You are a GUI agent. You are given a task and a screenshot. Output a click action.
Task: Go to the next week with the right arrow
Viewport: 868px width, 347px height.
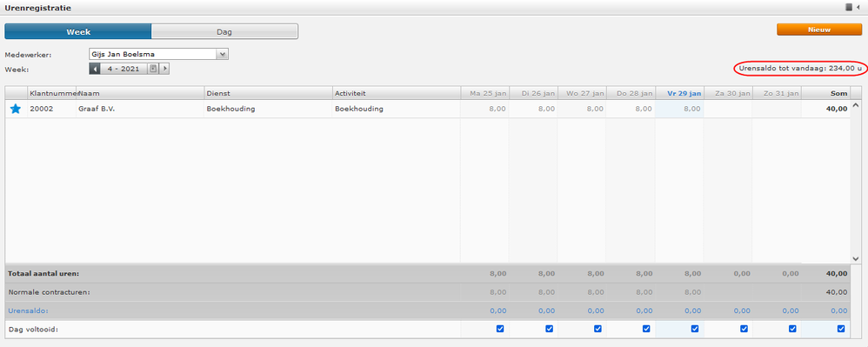coord(164,69)
